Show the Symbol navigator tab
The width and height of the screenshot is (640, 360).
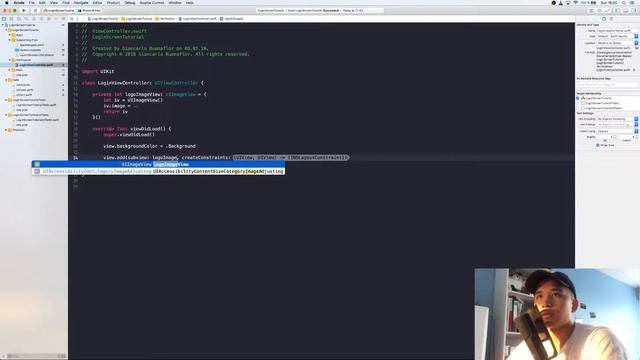coord(19,19)
